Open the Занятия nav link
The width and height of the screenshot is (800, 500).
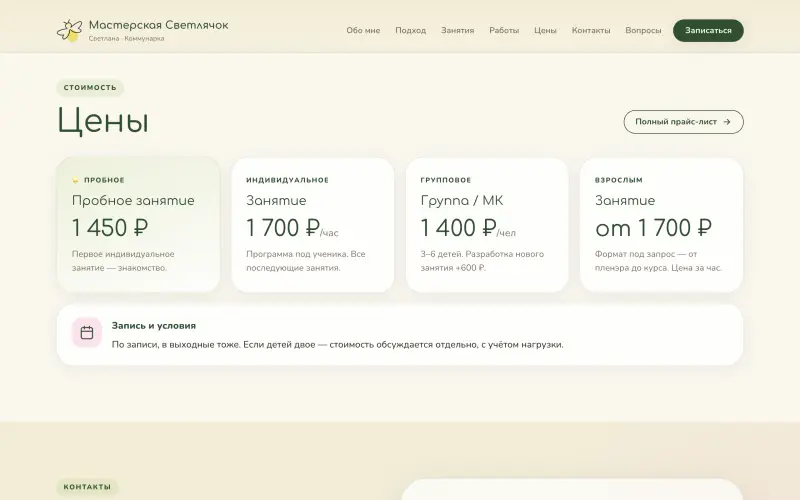click(x=458, y=31)
